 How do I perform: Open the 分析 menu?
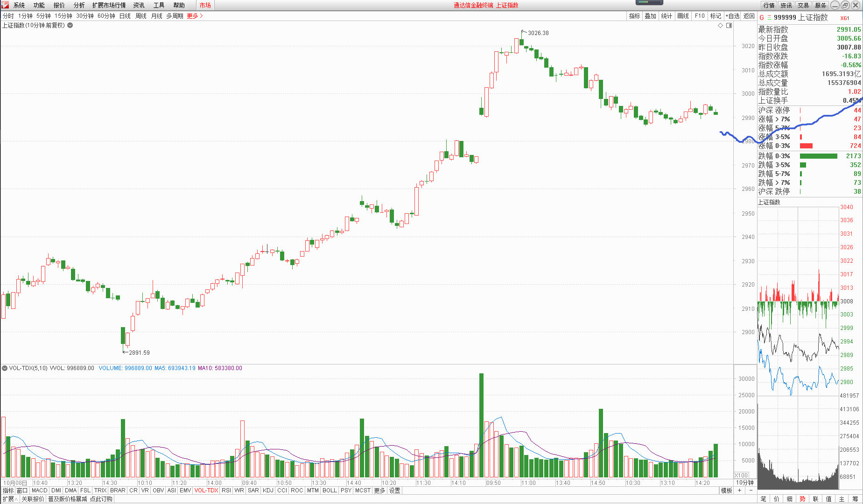pyautogui.click(x=79, y=5)
